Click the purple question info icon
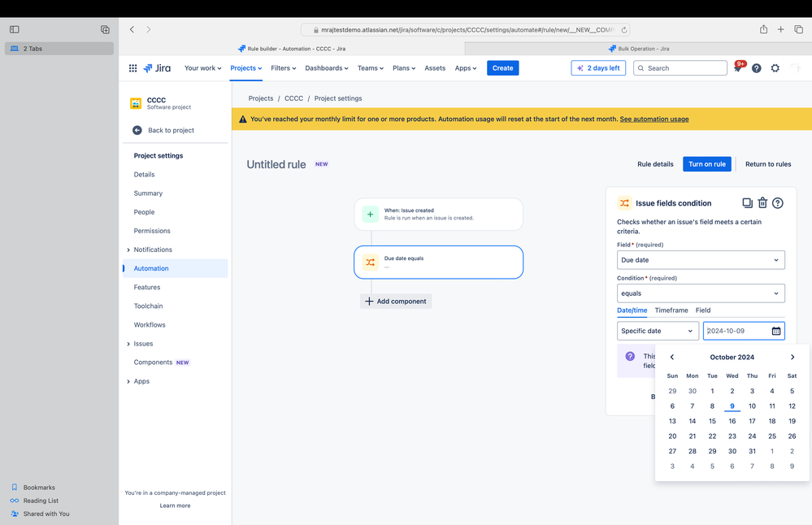 coord(630,356)
